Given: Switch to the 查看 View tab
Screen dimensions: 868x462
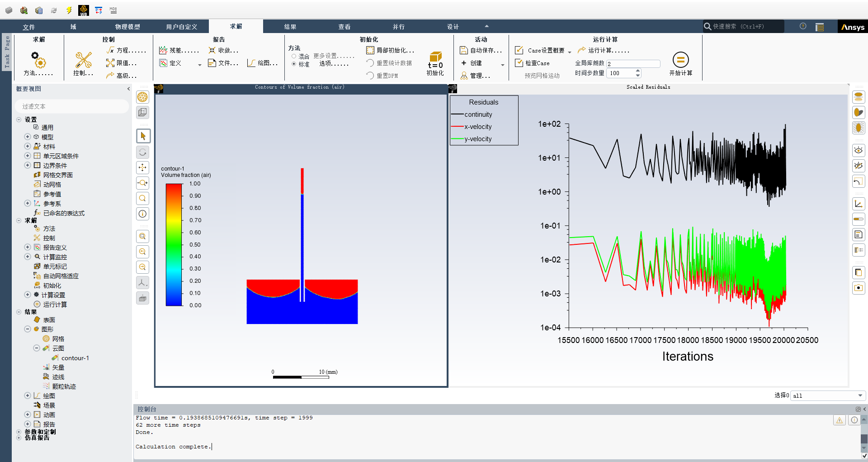Looking at the screenshot, I should (x=344, y=27).
